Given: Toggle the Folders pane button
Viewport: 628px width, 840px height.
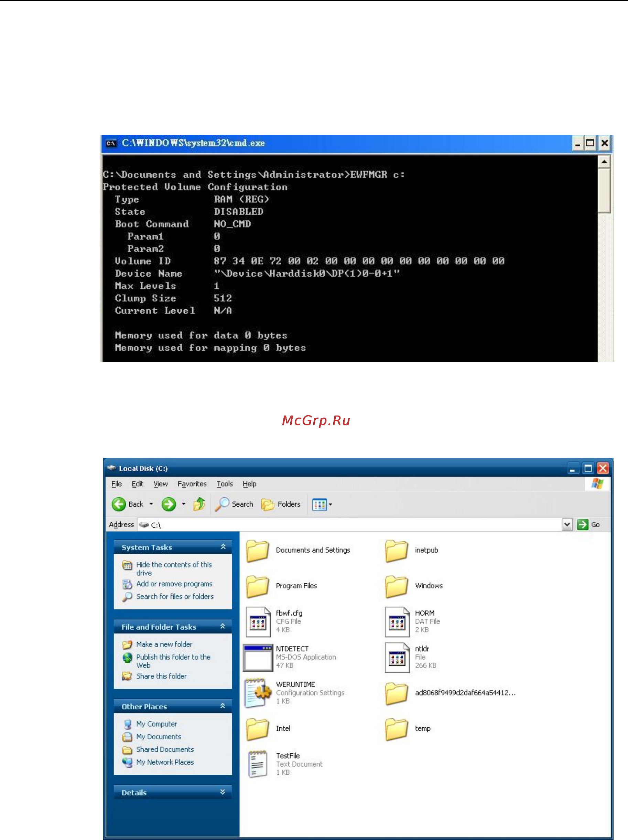Looking at the screenshot, I should pyautogui.click(x=281, y=504).
